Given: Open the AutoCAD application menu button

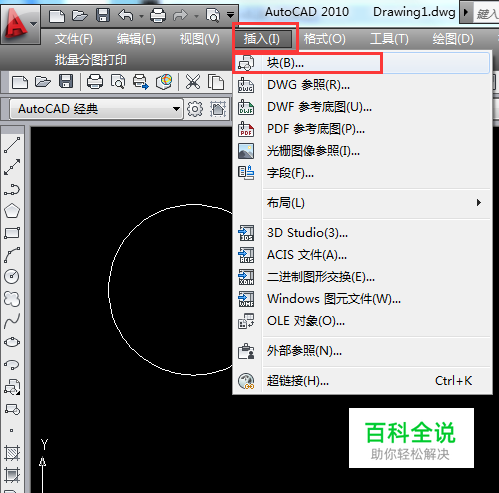Looking at the screenshot, I should click(x=20, y=24).
